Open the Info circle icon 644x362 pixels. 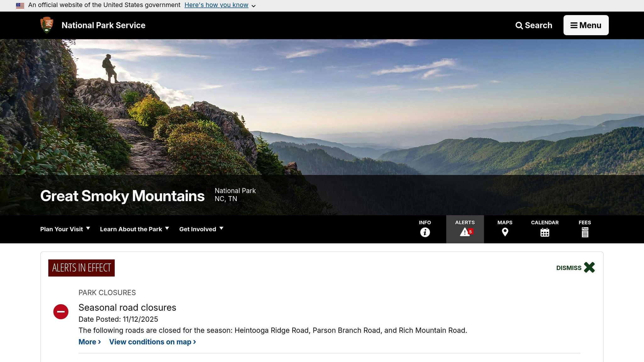425,232
